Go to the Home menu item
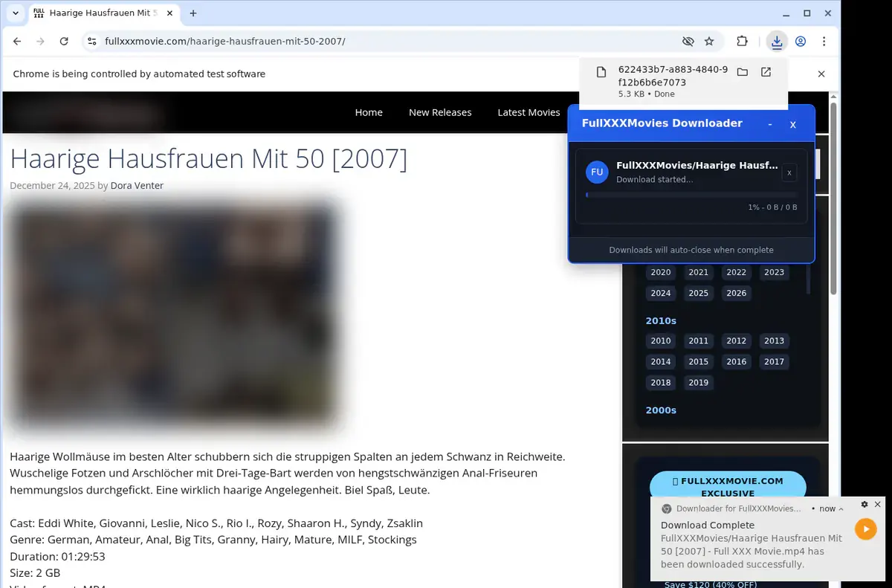892x588 pixels. (x=369, y=112)
